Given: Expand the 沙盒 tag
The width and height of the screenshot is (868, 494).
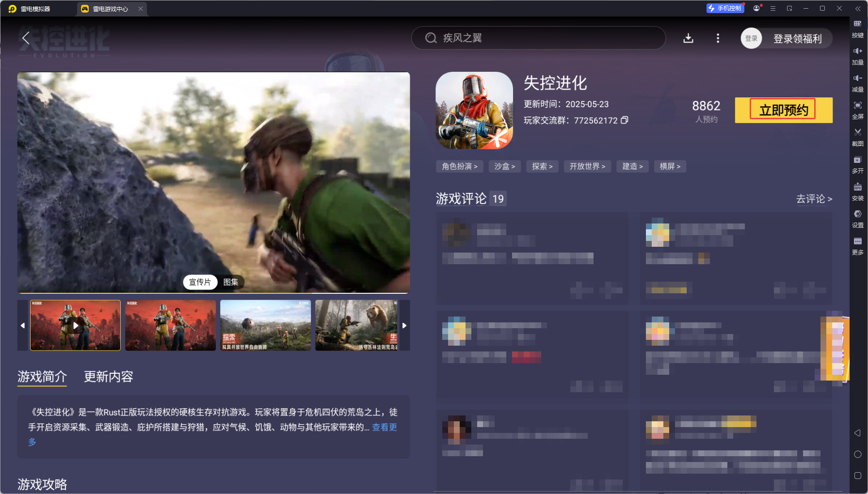Looking at the screenshot, I should click(505, 166).
